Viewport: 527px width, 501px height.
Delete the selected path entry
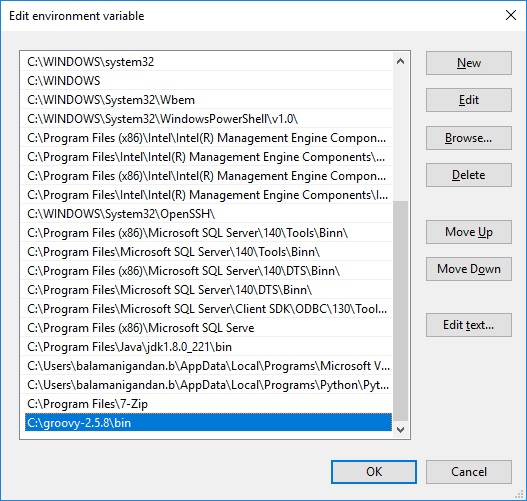click(x=469, y=175)
